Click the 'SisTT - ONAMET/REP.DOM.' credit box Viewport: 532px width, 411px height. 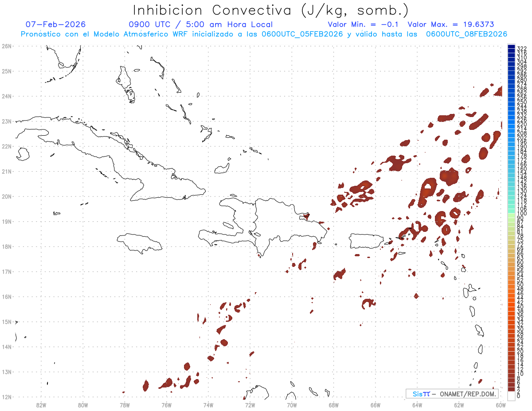tap(452, 394)
